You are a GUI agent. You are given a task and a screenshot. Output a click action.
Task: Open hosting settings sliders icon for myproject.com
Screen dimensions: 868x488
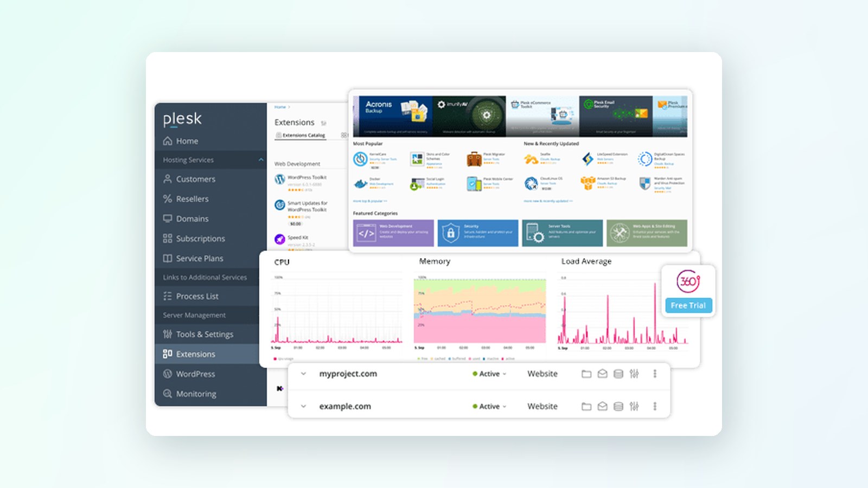click(634, 374)
